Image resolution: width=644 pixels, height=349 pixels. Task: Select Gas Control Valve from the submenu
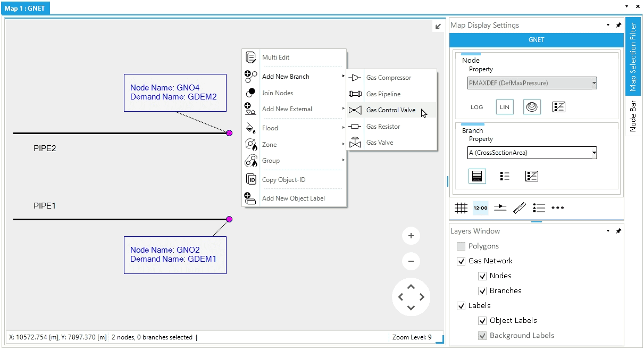click(x=391, y=110)
